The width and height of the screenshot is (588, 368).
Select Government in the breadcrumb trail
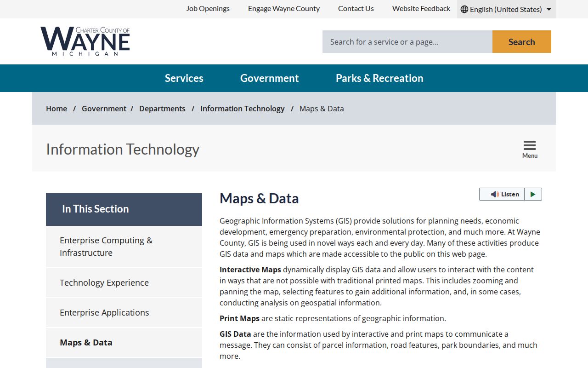104,109
